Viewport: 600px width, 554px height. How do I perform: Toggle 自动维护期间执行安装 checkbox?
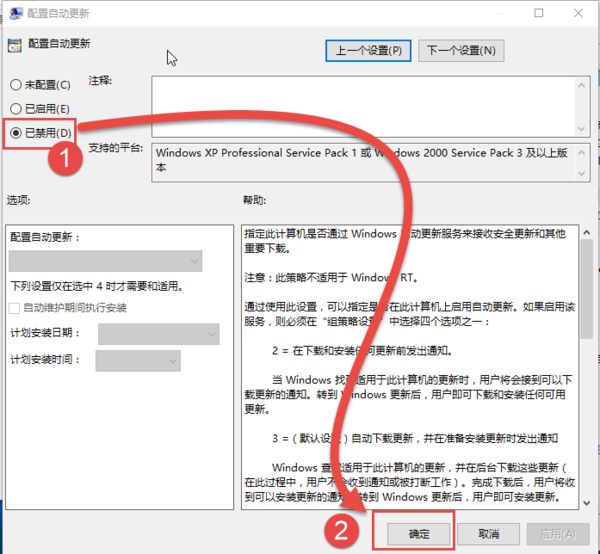[x=15, y=308]
